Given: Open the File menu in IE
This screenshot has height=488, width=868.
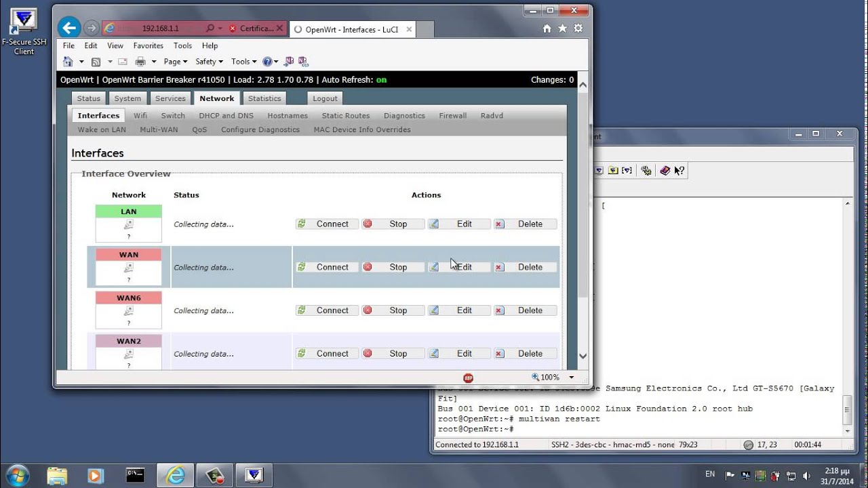Looking at the screenshot, I should point(68,45).
